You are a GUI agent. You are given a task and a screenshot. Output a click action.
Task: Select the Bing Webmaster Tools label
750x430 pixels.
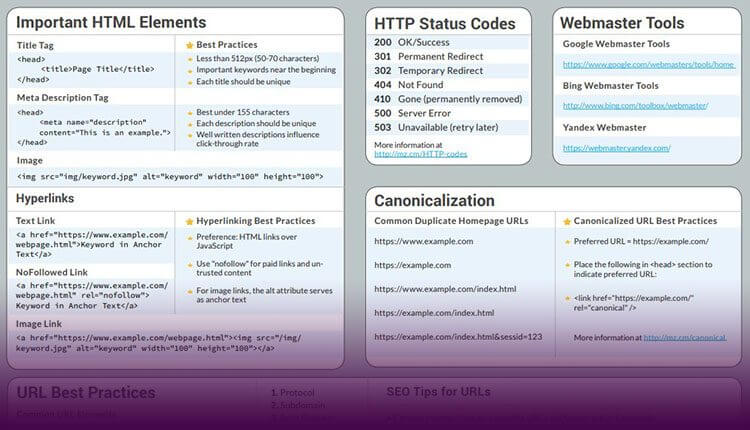[x=610, y=86]
